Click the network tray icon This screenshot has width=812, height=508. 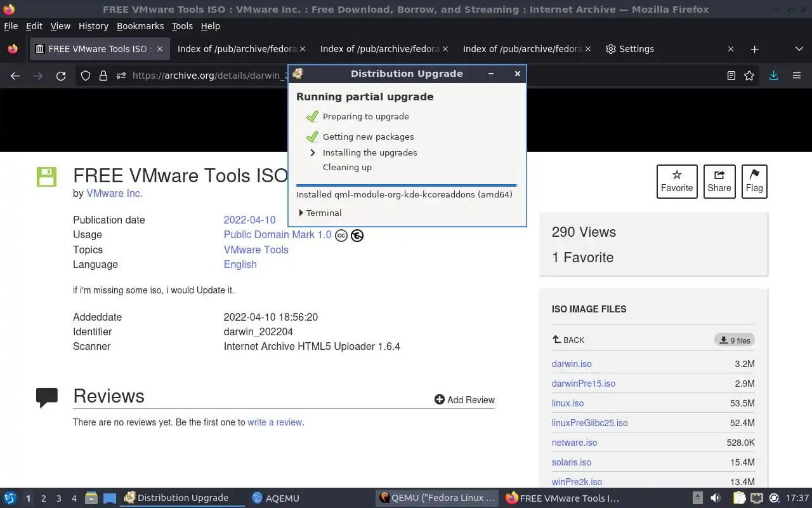point(757,498)
